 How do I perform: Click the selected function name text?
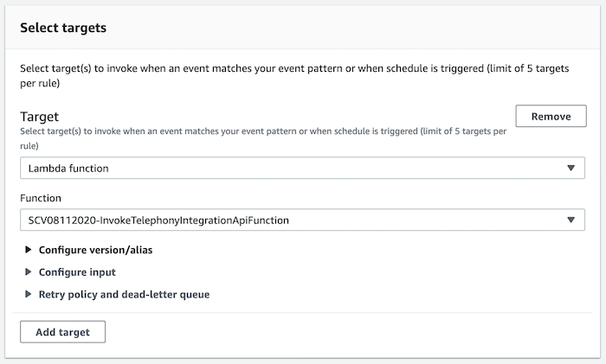(158, 220)
